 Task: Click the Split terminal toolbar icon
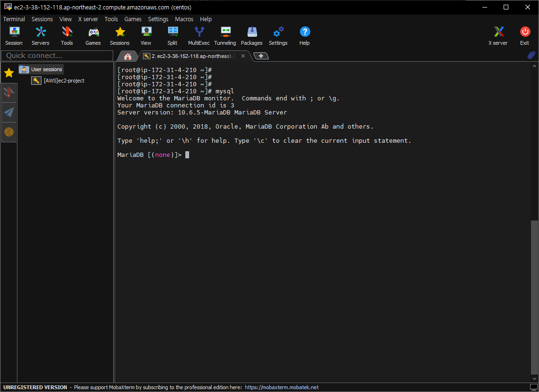[x=173, y=36]
